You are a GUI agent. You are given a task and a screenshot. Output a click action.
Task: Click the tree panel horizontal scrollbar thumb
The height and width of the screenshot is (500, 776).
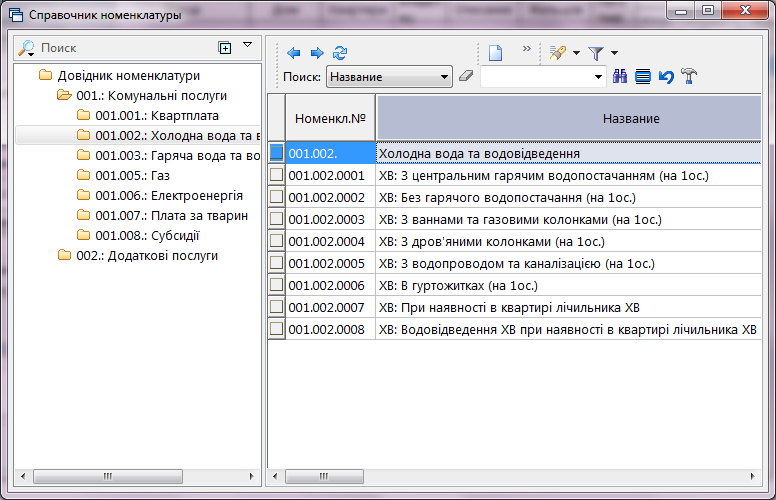coord(108,476)
